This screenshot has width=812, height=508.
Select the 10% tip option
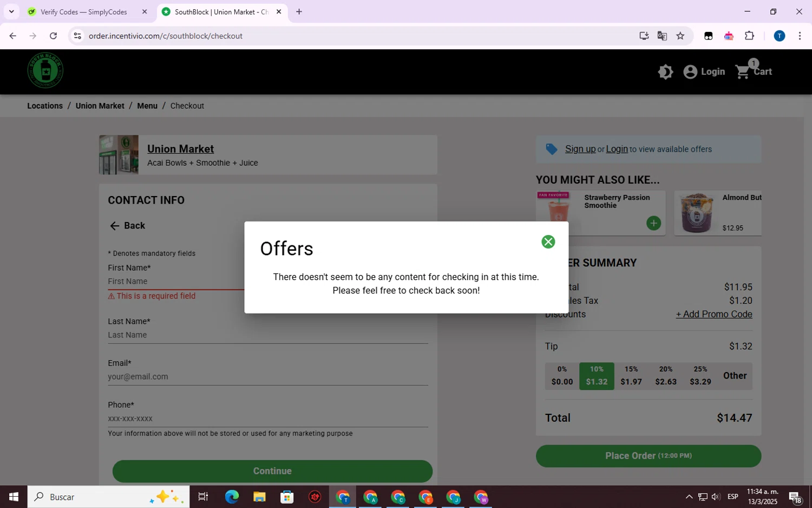point(597,376)
